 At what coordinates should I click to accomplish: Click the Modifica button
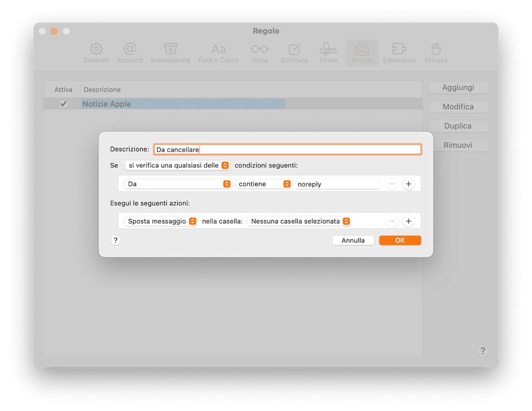coord(458,107)
